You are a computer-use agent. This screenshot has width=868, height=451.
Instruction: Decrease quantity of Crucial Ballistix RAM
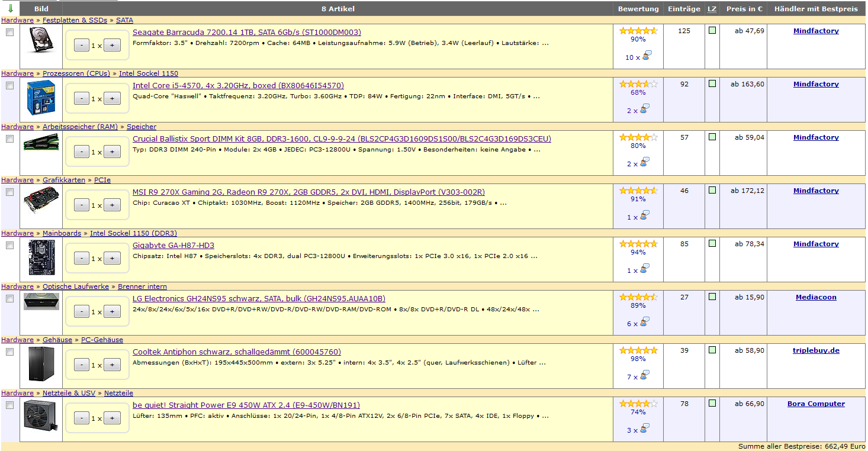tap(82, 152)
